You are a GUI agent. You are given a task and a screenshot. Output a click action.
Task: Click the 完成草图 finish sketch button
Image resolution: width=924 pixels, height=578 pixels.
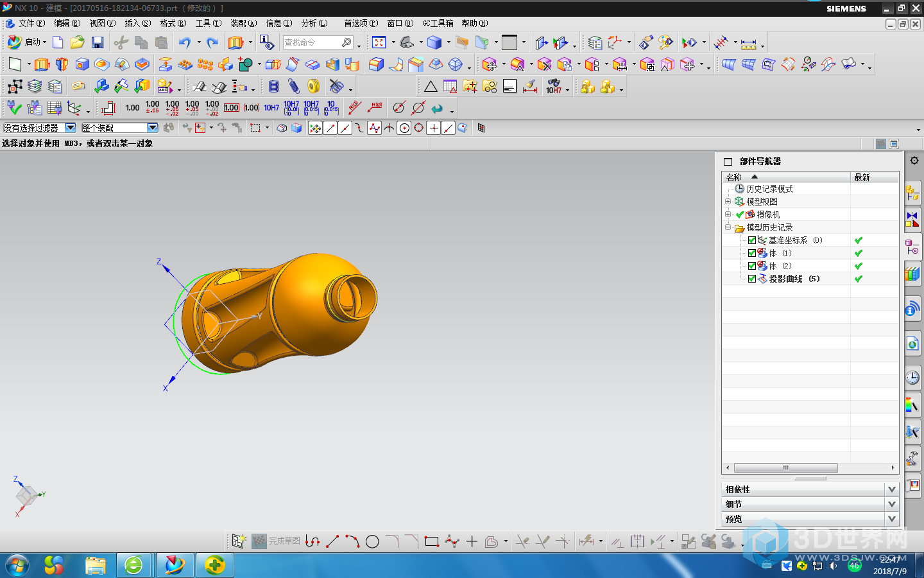pos(276,541)
